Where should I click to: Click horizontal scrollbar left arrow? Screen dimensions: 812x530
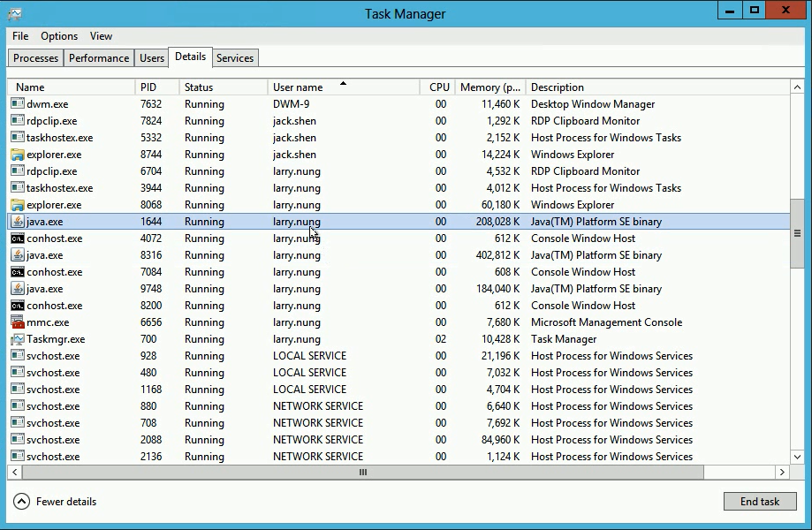pyautogui.click(x=14, y=472)
